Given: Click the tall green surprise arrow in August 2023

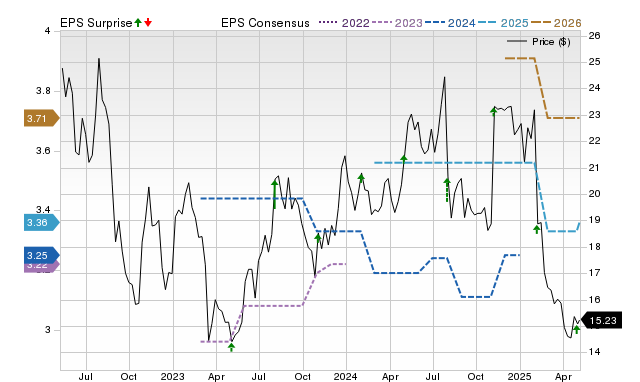Looking at the screenshot, I should coord(275,194).
